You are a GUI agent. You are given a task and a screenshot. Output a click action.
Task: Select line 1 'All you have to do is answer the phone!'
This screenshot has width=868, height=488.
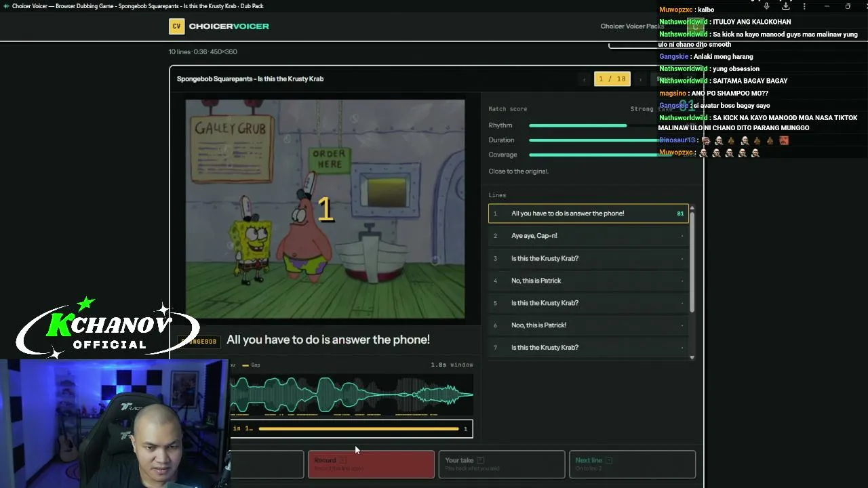(x=588, y=213)
